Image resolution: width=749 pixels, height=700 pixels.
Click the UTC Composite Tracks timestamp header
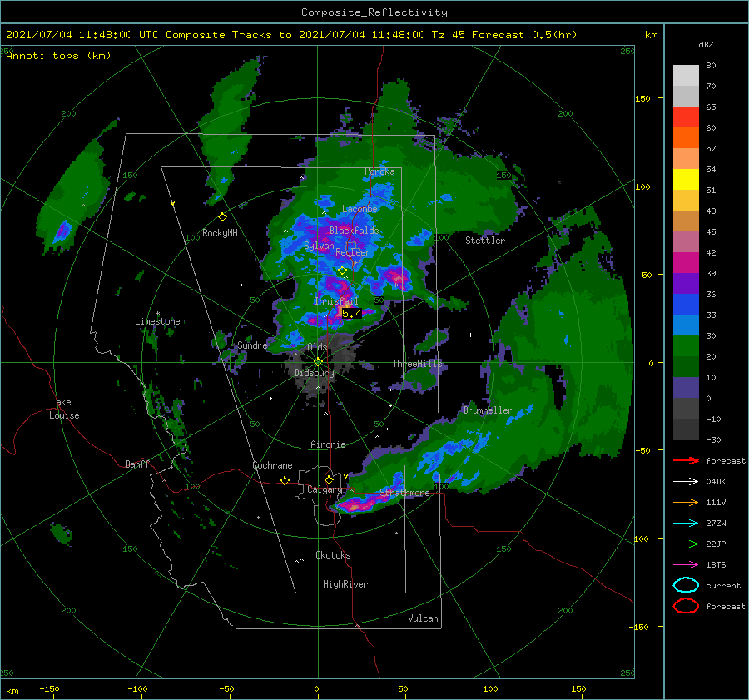click(291, 35)
